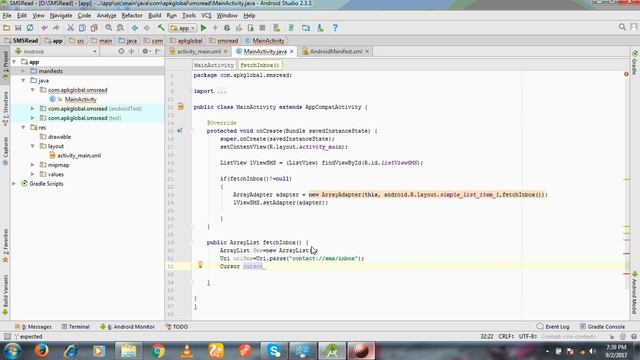Switch to the activity_main.xml editor tab
This screenshot has height=360, width=640.
coord(199,51)
